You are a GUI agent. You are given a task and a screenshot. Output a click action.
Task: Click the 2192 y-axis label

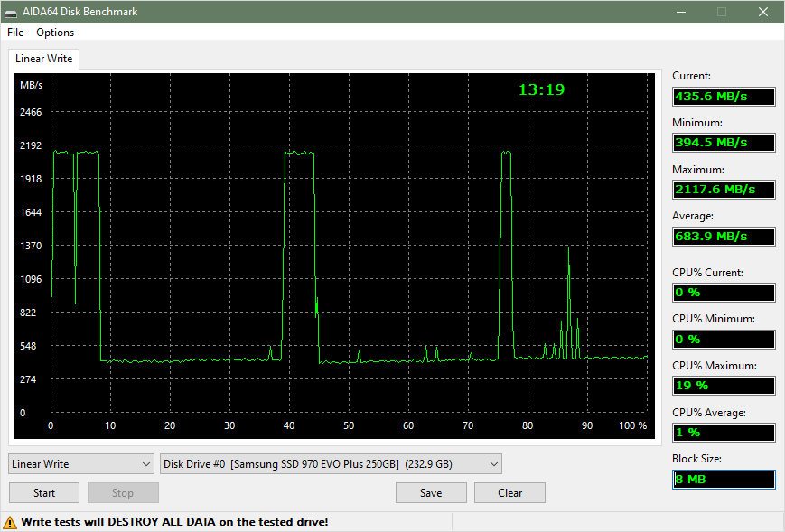pyautogui.click(x=31, y=145)
